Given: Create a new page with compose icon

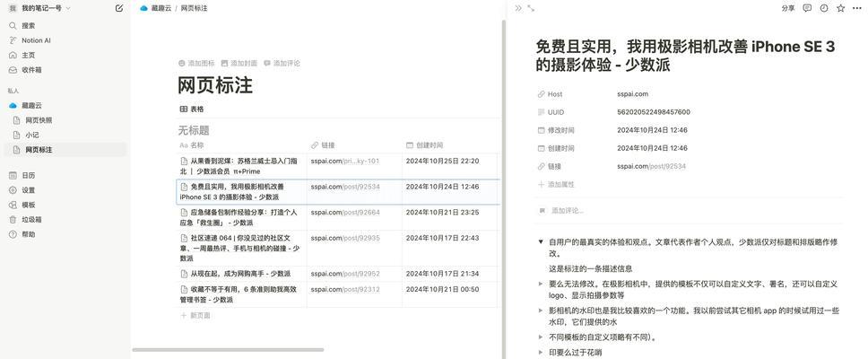Looking at the screenshot, I should [119, 8].
